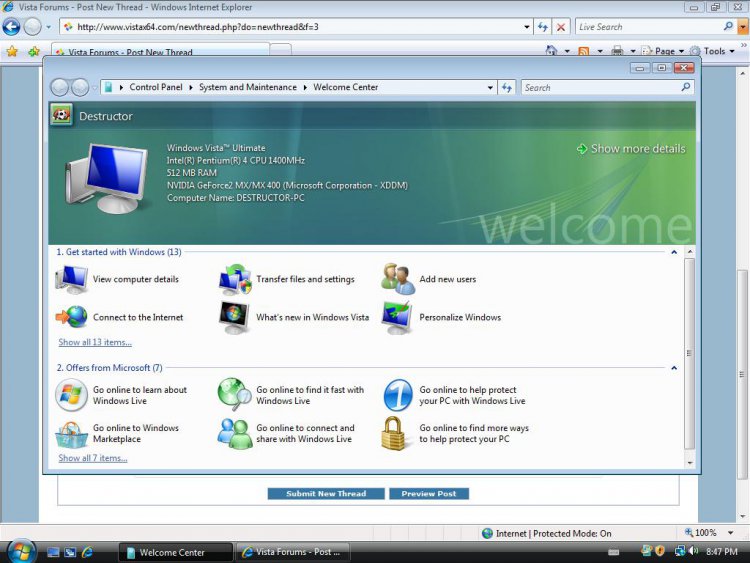This screenshot has width=750, height=563.
Task: Click the Internet Explorer back button
Action: (x=11, y=27)
